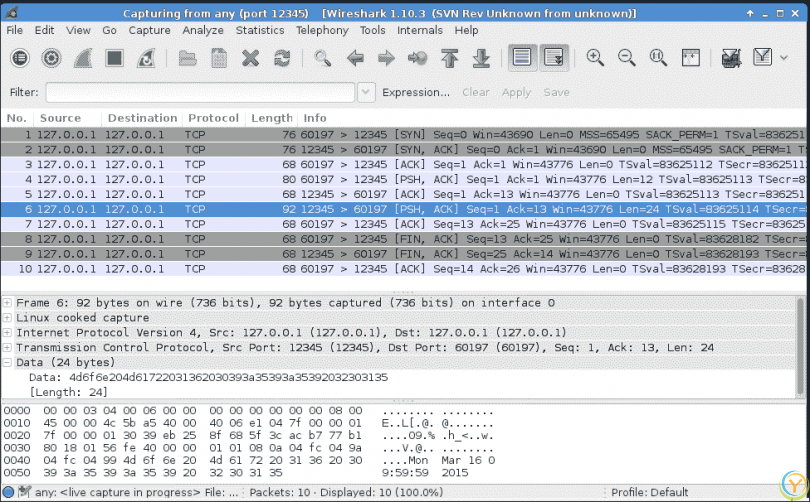810x502 pixels.
Task: Open the Filter history dropdown arrow
Action: click(366, 92)
